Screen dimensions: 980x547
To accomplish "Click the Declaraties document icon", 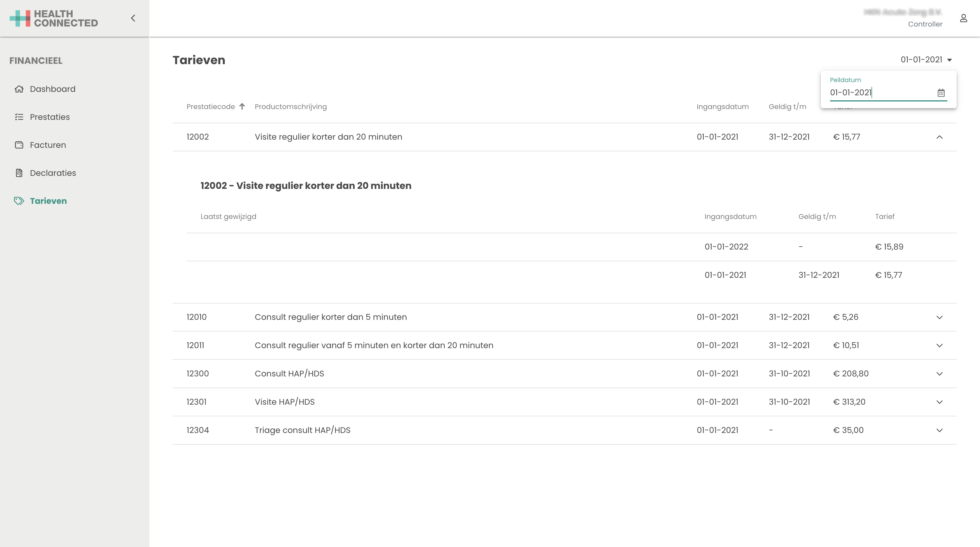I will (x=19, y=173).
